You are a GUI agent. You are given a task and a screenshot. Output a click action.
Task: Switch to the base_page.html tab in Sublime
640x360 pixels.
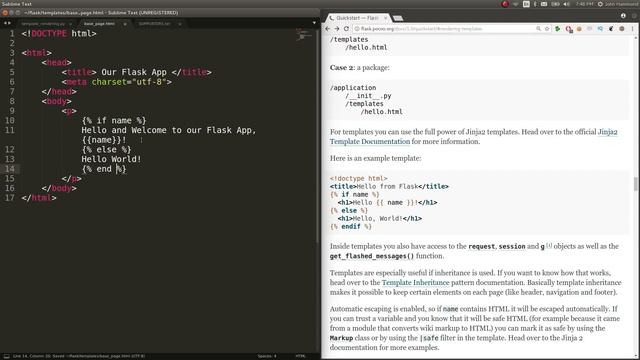point(99,24)
